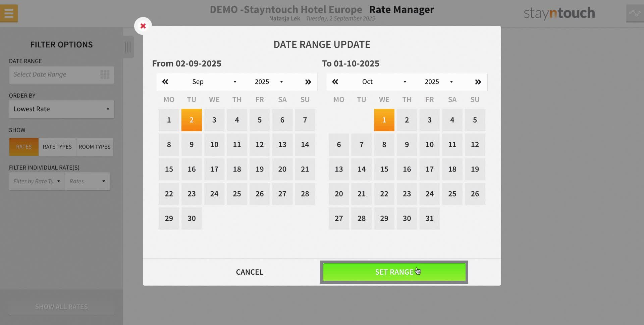
Task: Go to next month in From calendar
Action: (x=308, y=82)
